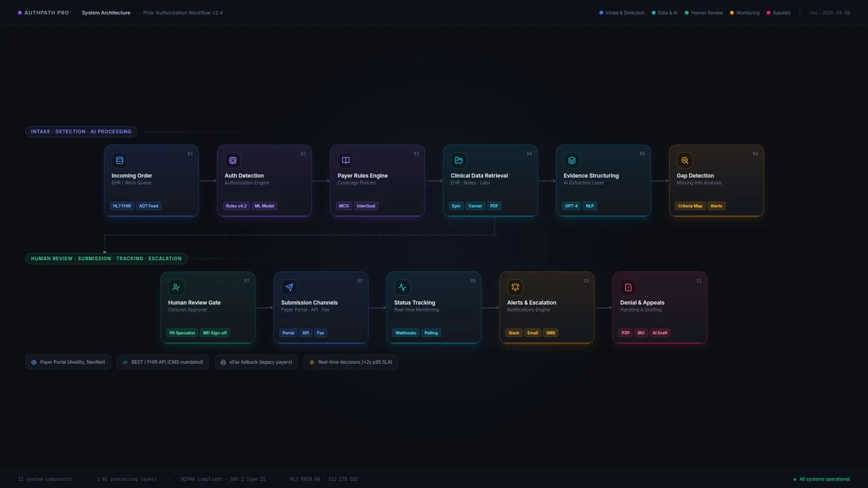Click the Incoming Order database icon
Viewport: 868px width, 488px height.
120,160
